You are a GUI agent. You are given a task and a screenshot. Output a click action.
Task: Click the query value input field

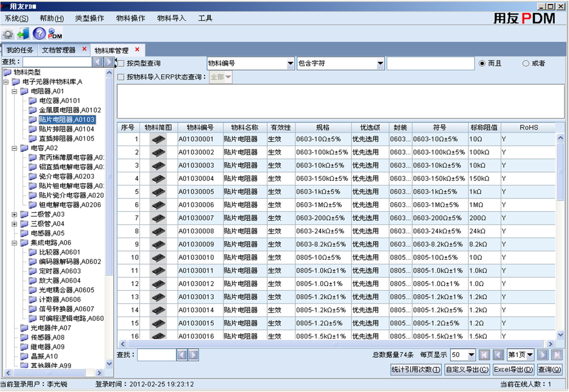[x=431, y=63]
